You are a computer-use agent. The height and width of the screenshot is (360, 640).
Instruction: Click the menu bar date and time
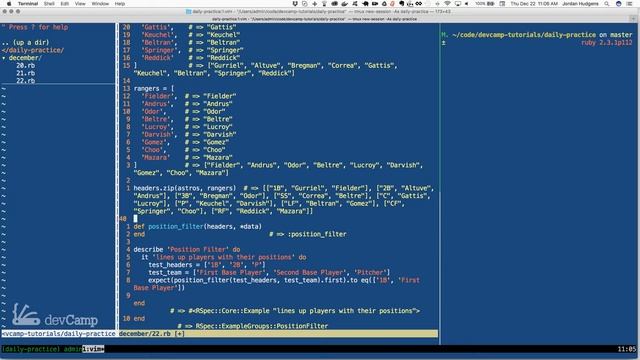[x=534, y=4]
